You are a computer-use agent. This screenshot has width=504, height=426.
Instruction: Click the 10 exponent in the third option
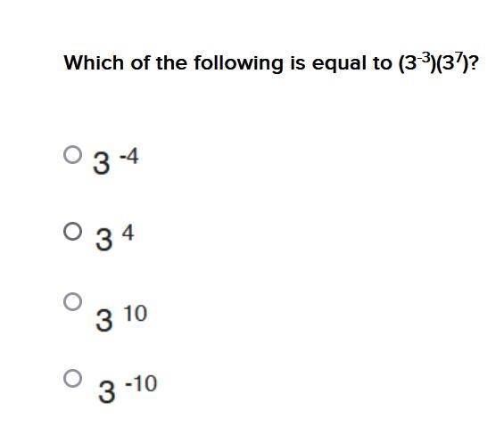coord(136,314)
